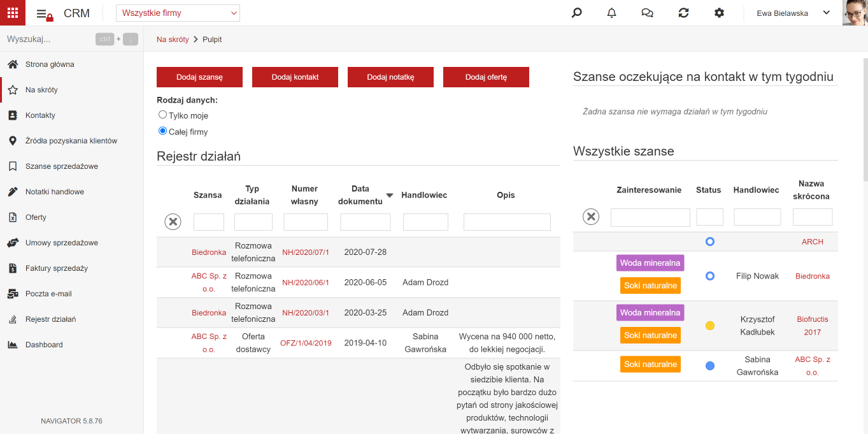Select the Tylko moje radio option
Viewport: 868px width, 434px height.
pos(162,115)
